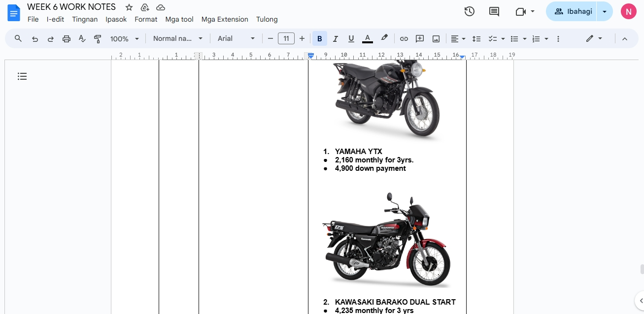The width and height of the screenshot is (644, 314).
Task: Open the 100% zoom dropdown
Action: click(124, 39)
